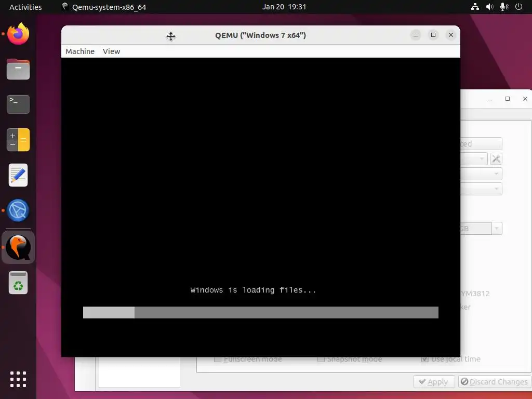
Task: Open the Terminal dock icon
Action: pyautogui.click(x=18, y=104)
